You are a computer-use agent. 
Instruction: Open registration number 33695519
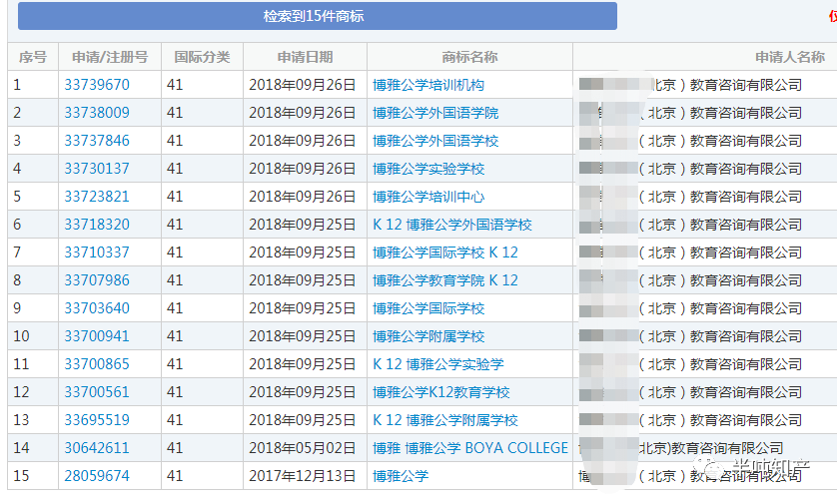click(x=97, y=420)
